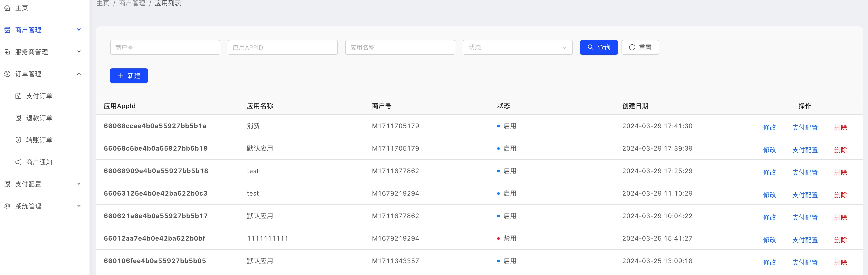
Task: Click the 商户通知 megaphone icon
Action: click(x=18, y=162)
